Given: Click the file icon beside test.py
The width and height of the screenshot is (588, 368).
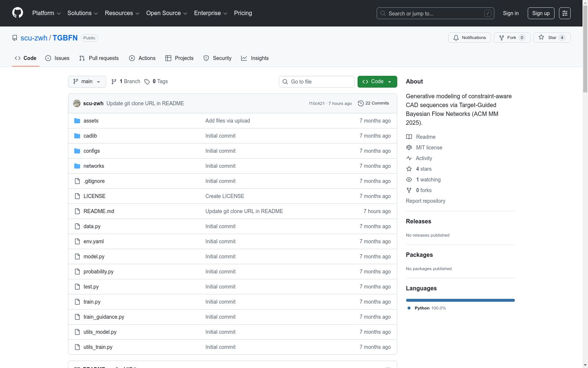Looking at the screenshot, I should coord(77,287).
